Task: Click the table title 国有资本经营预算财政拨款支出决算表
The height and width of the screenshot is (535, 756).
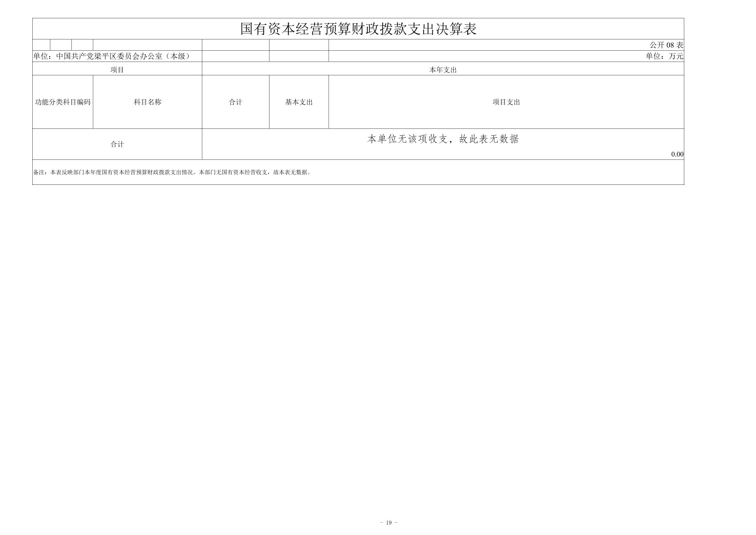Action: click(358, 29)
